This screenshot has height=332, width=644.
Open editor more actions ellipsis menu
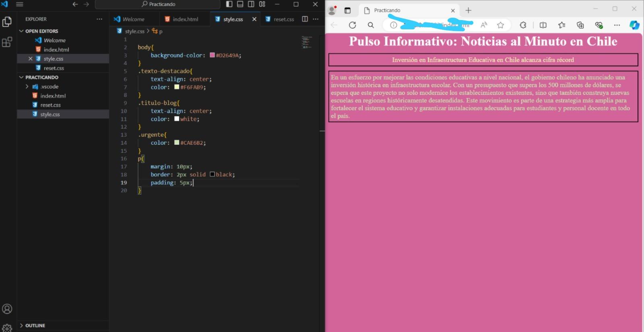pos(316,19)
